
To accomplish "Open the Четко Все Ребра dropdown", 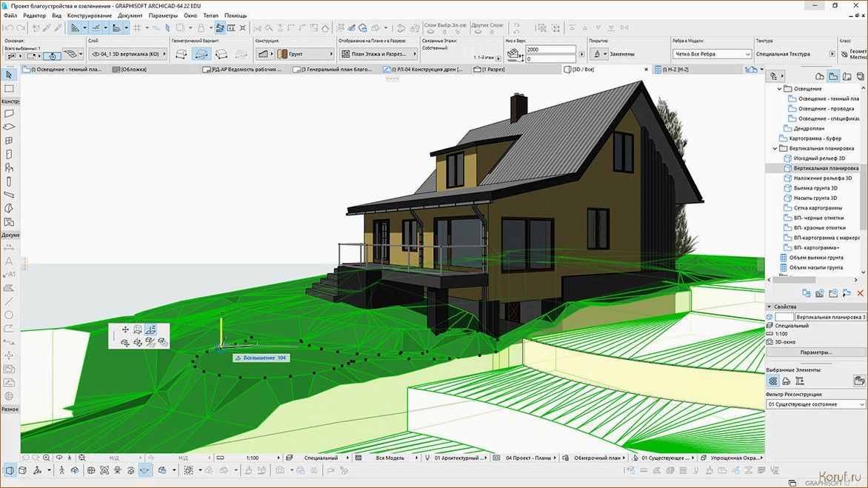I will click(712, 53).
